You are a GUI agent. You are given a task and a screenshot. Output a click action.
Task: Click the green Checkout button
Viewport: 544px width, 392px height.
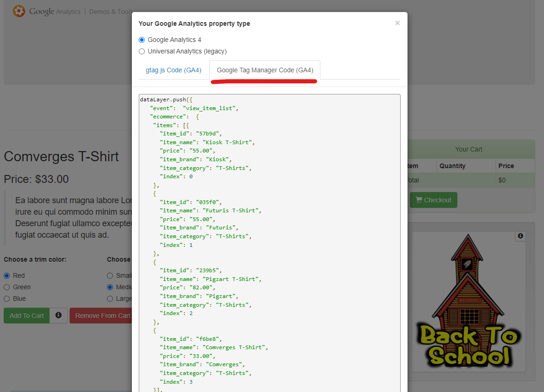click(433, 200)
